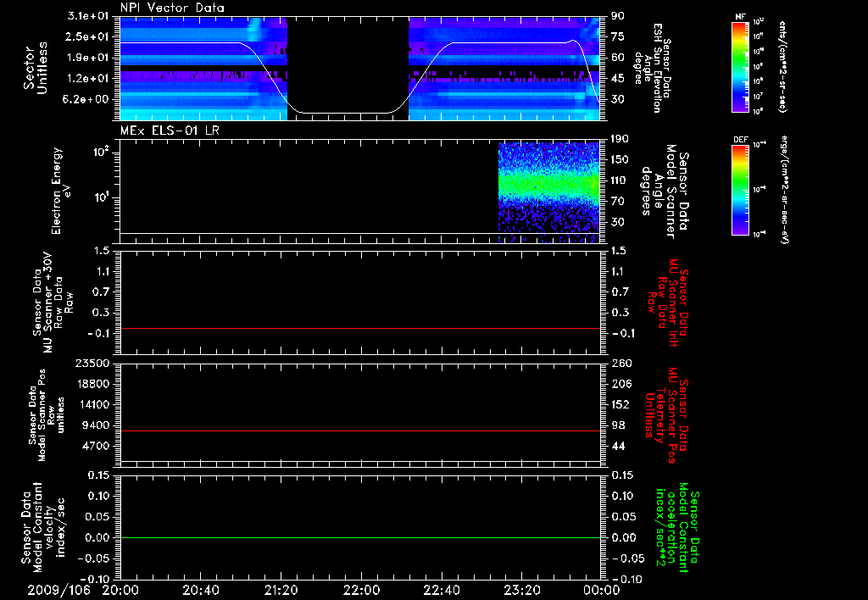This screenshot has height=600, width=868.
Task: Click the 150 scanner angle tick label
Action: [620, 160]
